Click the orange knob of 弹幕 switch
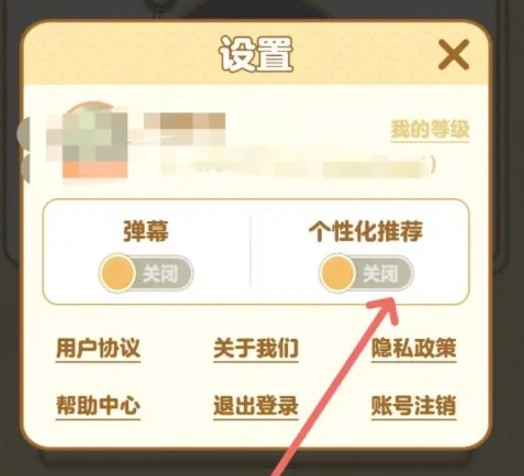This screenshot has width=524, height=476. (118, 273)
